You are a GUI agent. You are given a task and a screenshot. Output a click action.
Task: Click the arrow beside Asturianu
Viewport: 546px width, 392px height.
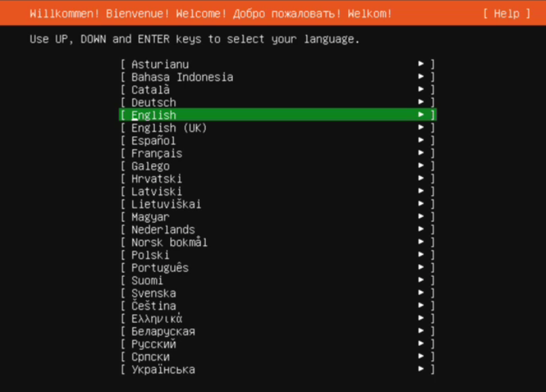(421, 64)
